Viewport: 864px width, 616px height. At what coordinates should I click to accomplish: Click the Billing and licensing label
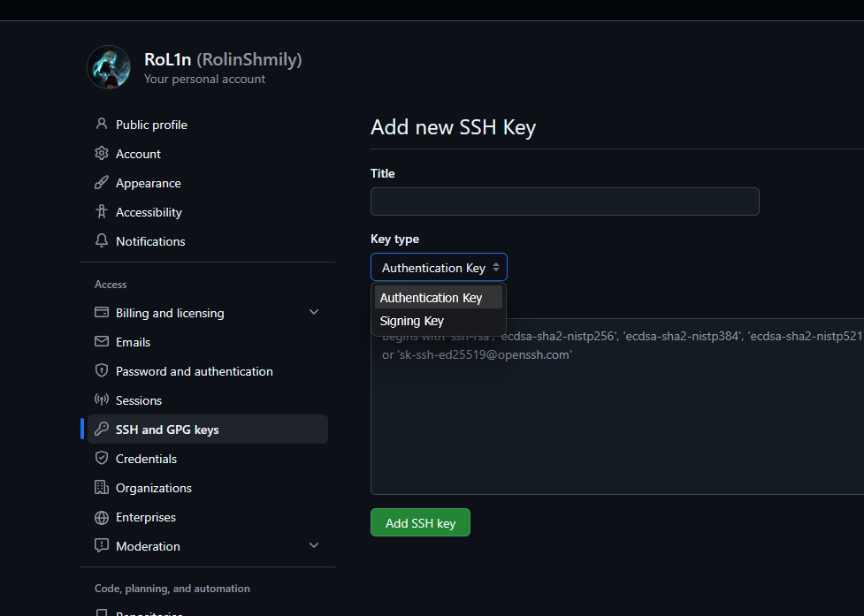pyautogui.click(x=170, y=313)
